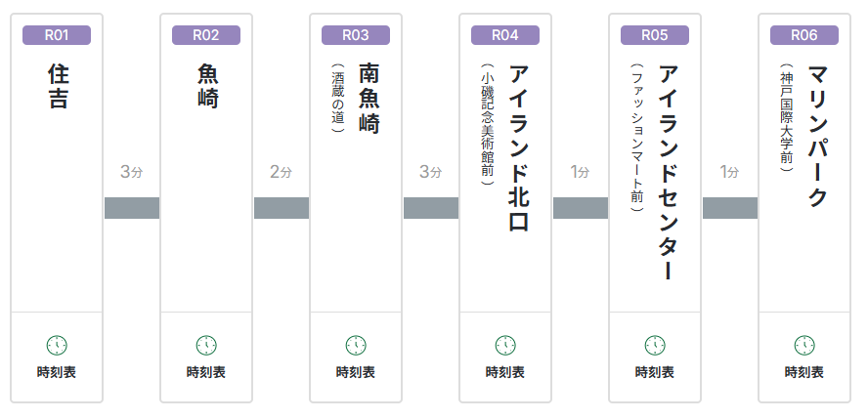Click the clock icon under マリンパーク

click(804, 345)
